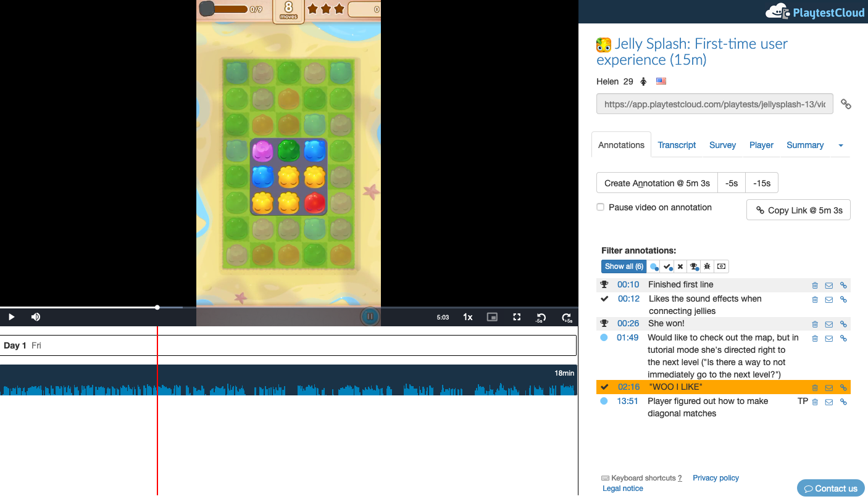This screenshot has width=868, height=499.
Task: Open the Survey tab
Action: coord(722,145)
